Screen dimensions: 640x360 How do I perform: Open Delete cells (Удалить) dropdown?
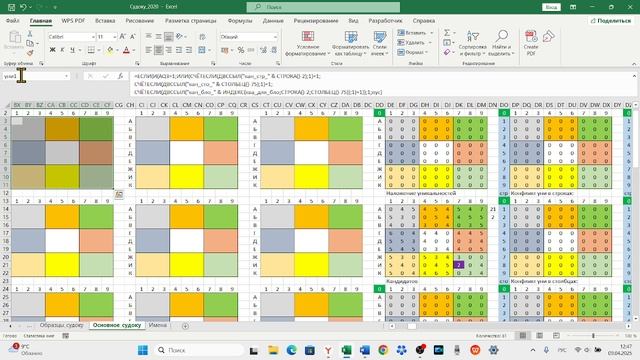[414, 42]
